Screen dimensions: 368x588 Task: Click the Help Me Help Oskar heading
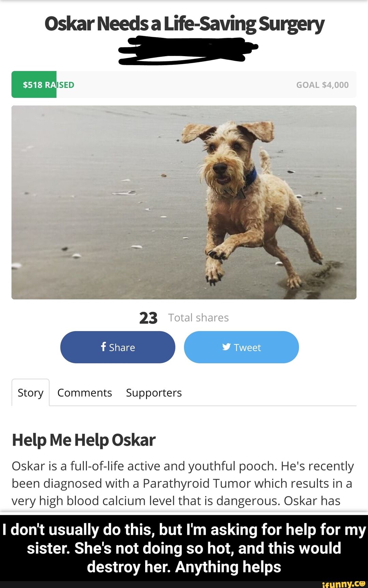coord(84,440)
